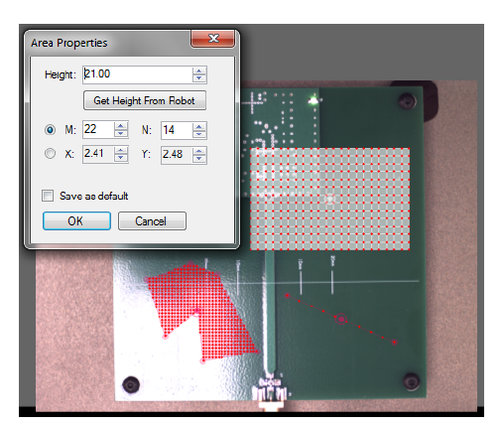Increase N value with up arrow
Viewport: 504px width, 424px height.
pos(199,126)
